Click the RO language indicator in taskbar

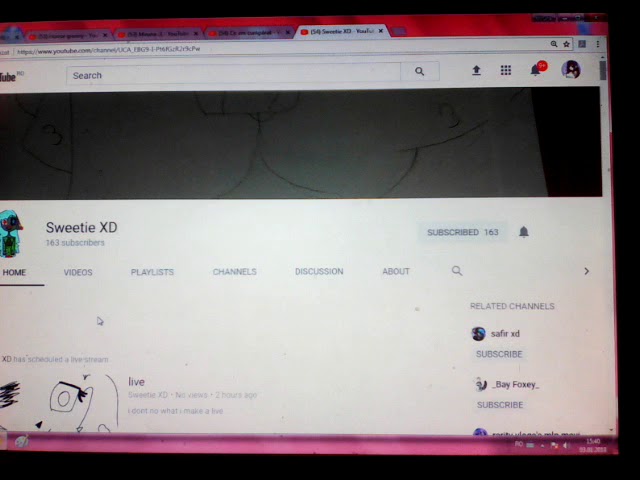point(519,444)
